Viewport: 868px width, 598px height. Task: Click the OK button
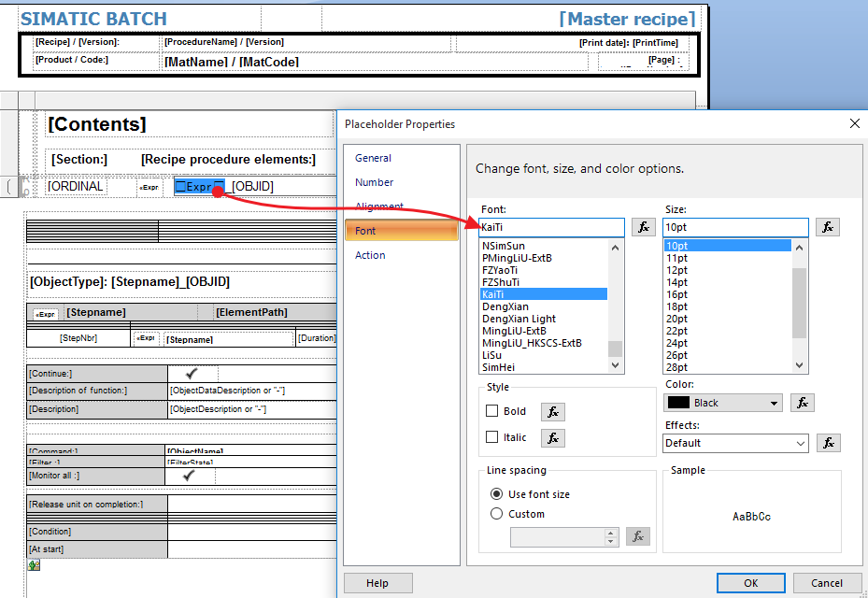(750, 583)
